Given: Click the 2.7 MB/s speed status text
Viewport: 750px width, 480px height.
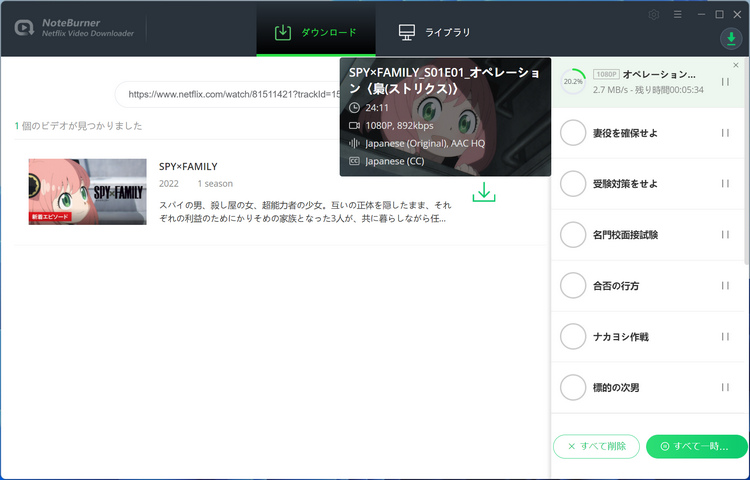Looking at the screenshot, I should click(x=648, y=90).
